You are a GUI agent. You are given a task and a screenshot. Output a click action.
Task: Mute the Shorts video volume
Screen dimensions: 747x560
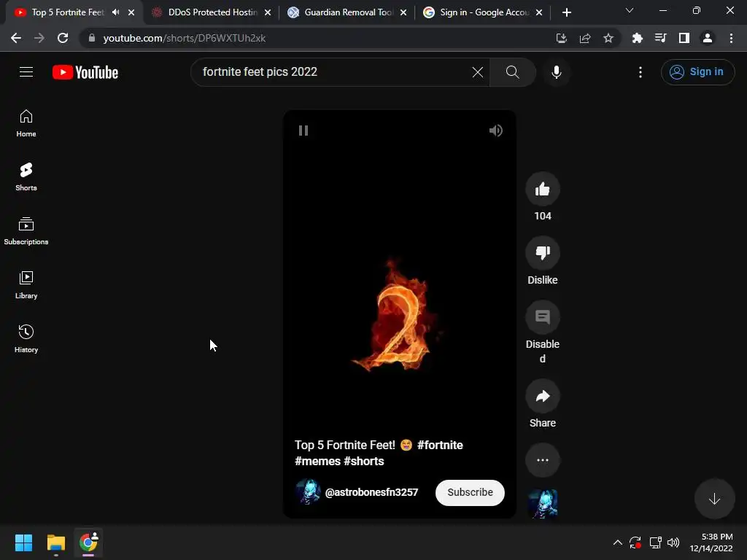(x=495, y=131)
